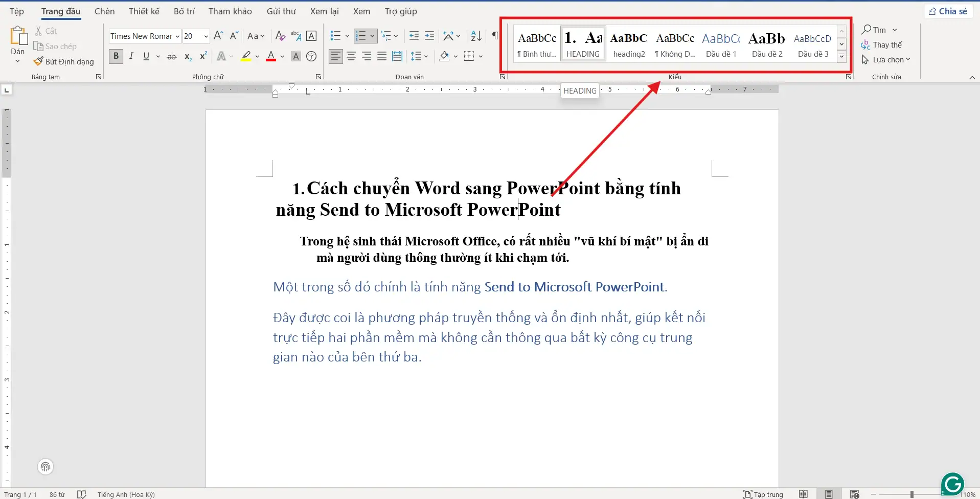This screenshot has width=980, height=499.
Task: Click the Chia sẻ share button
Action: click(x=948, y=11)
